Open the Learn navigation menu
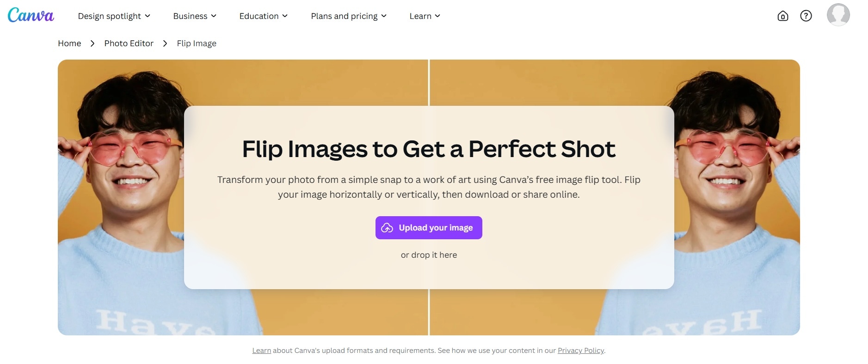 [x=425, y=16]
